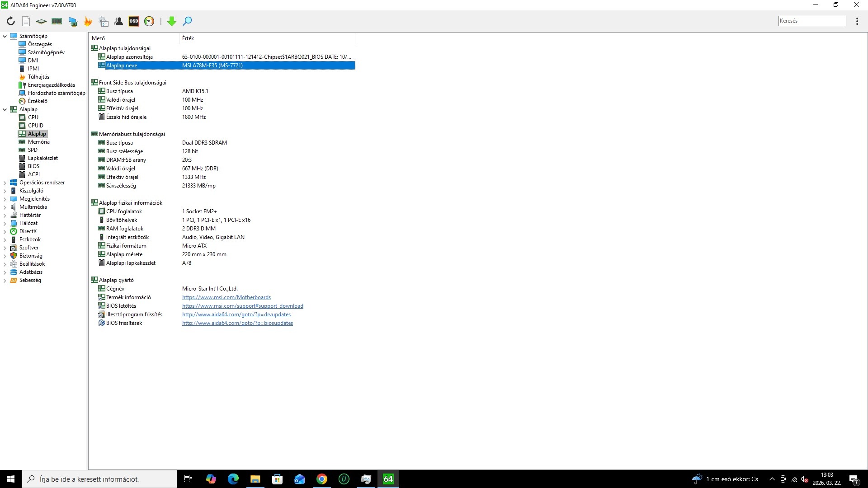
Task: Click the memory module benchmark icon
Action: click(x=57, y=21)
